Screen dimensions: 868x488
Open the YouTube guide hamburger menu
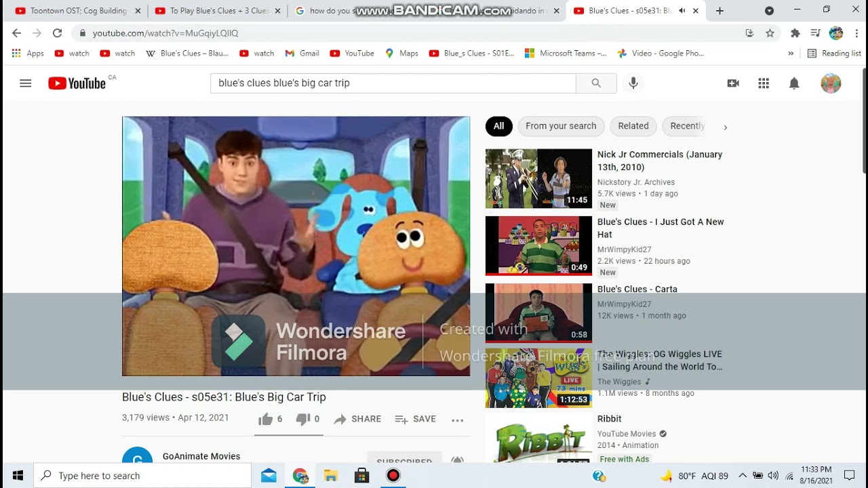pyautogui.click(x=26, y=83)
